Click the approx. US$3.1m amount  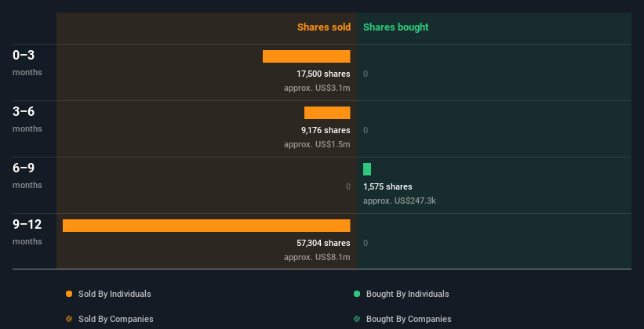pyautogui.click(x=317, y=88)
